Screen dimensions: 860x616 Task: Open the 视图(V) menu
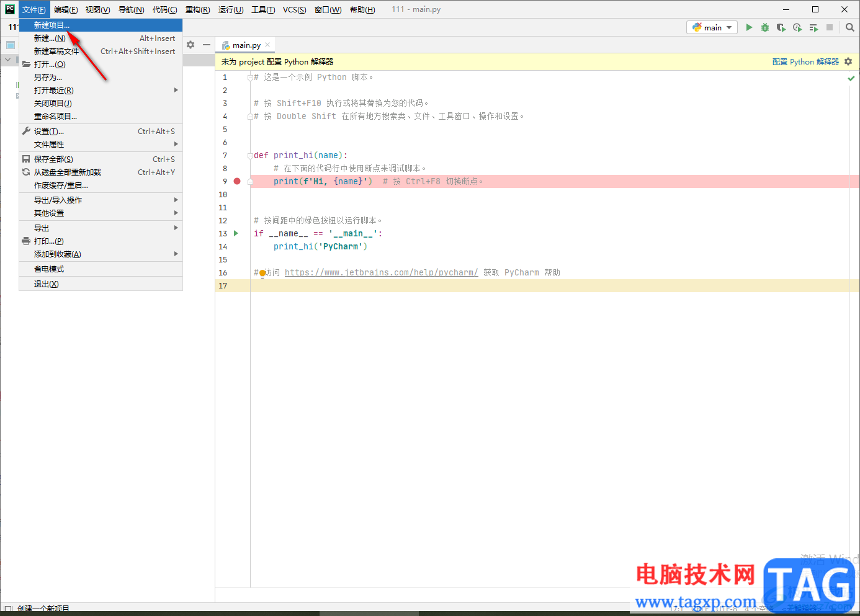pos(97,9)
